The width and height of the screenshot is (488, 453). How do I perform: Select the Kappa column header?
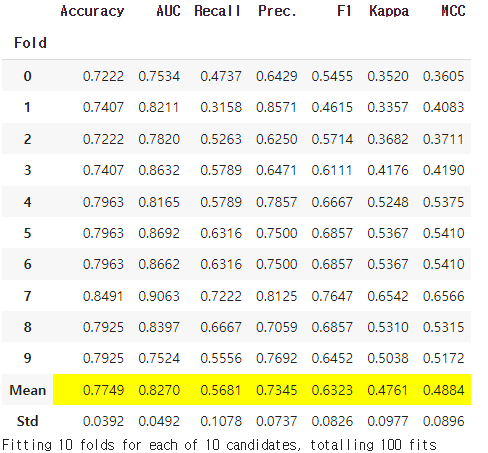389,12
